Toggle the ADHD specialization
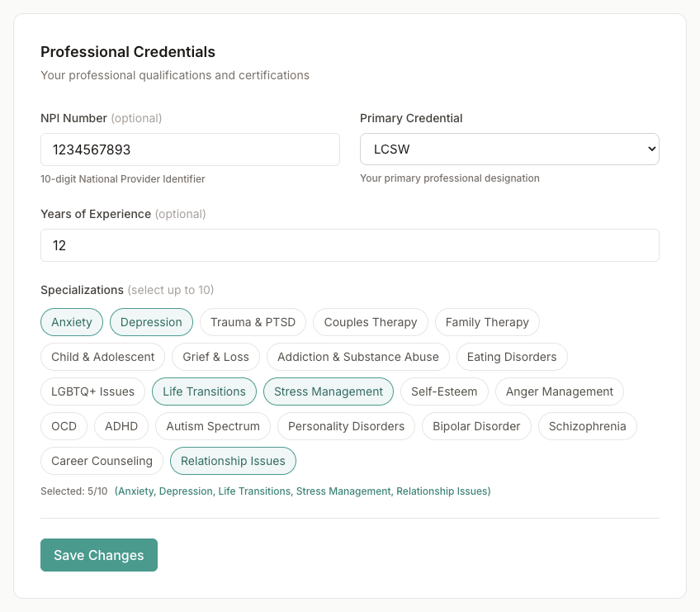Viewport: 700px width, 612px height. click(x=121, y=426)
